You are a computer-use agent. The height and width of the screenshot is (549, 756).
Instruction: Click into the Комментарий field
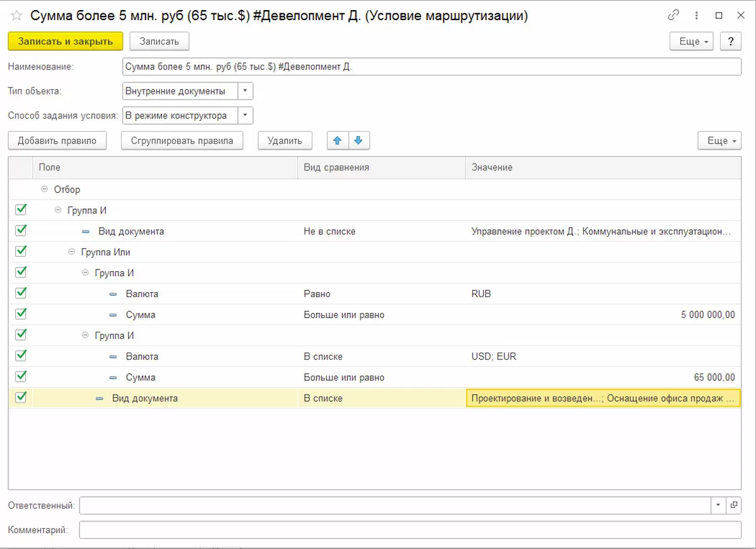[410, 530]
